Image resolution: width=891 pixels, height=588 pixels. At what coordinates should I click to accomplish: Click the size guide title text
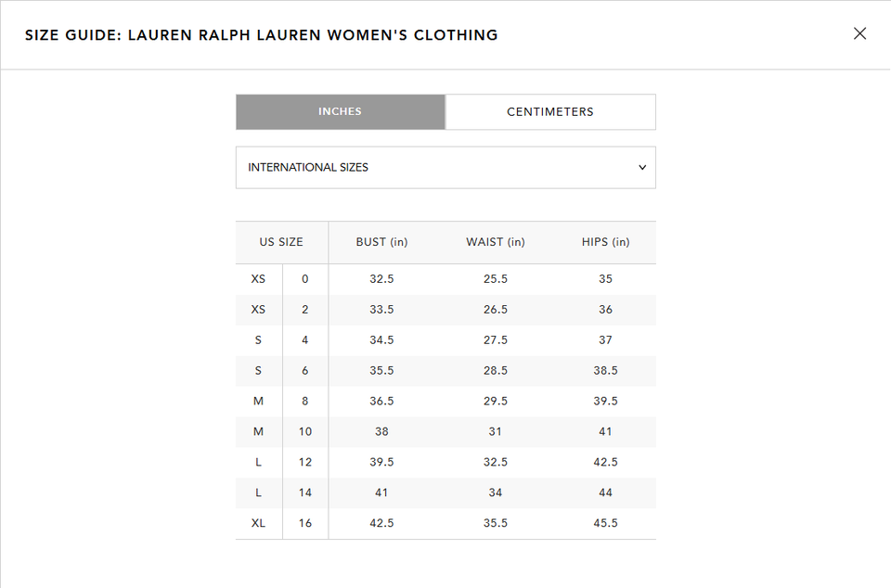click(262, 34)
